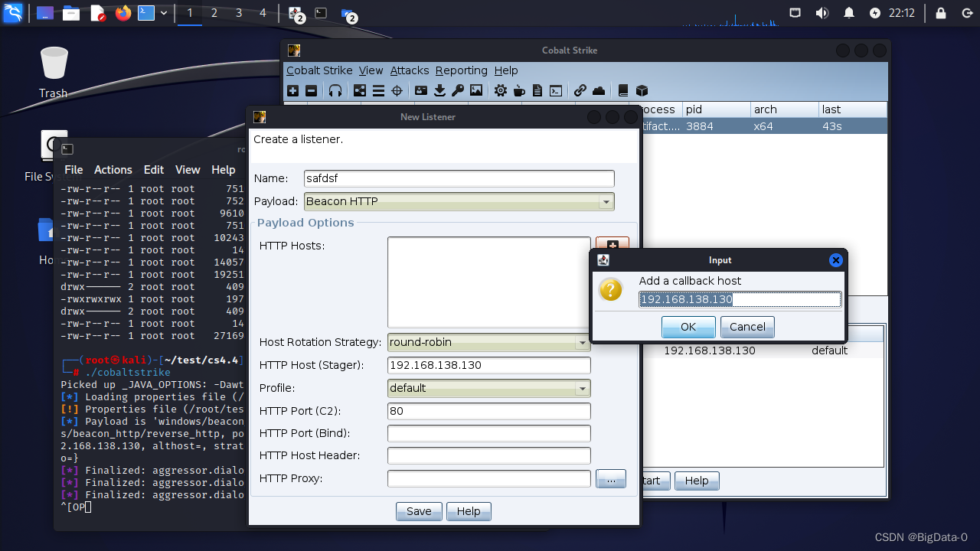
Task: Click the power manager icon beside the clock
Action: [x=875, y=13]
